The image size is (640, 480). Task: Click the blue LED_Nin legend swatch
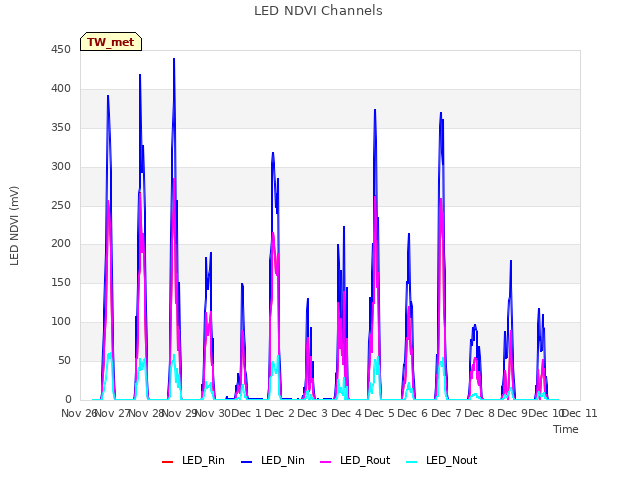pos(247,462)
